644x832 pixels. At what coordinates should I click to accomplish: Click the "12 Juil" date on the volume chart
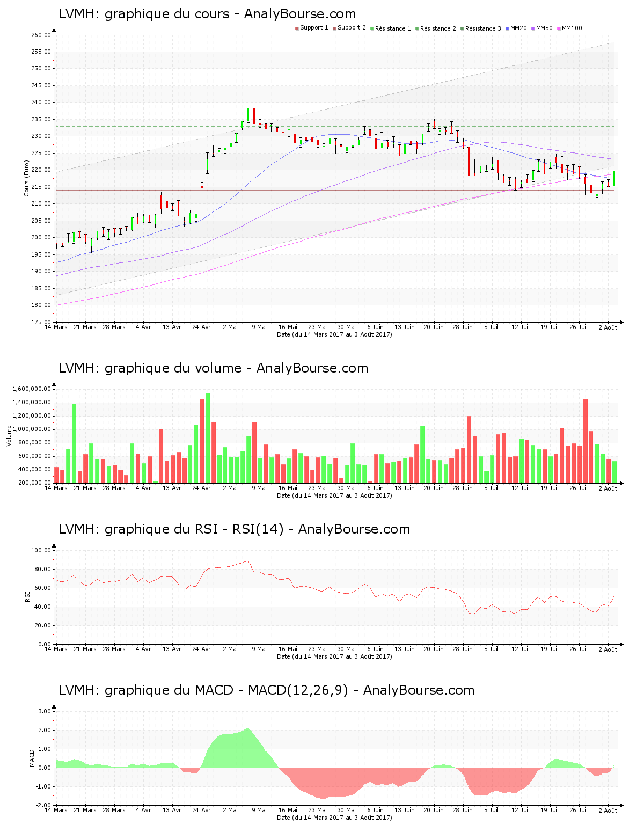(521, 488)
